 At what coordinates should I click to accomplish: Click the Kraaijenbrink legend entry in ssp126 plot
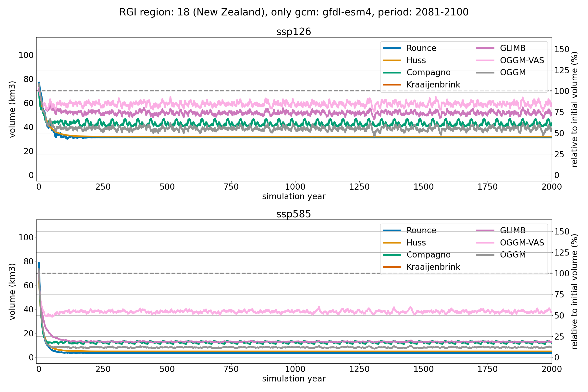(433, 85)
